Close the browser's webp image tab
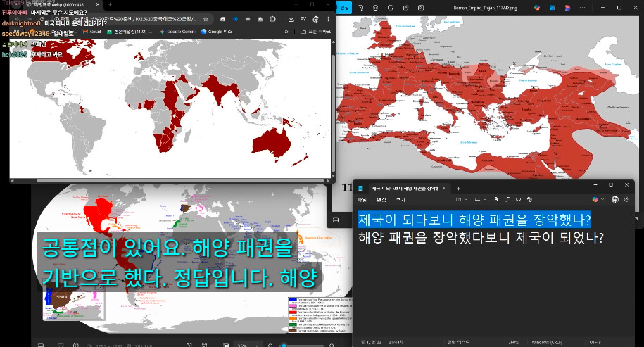Viewport: 644px width, 347px height. [98, 4]
